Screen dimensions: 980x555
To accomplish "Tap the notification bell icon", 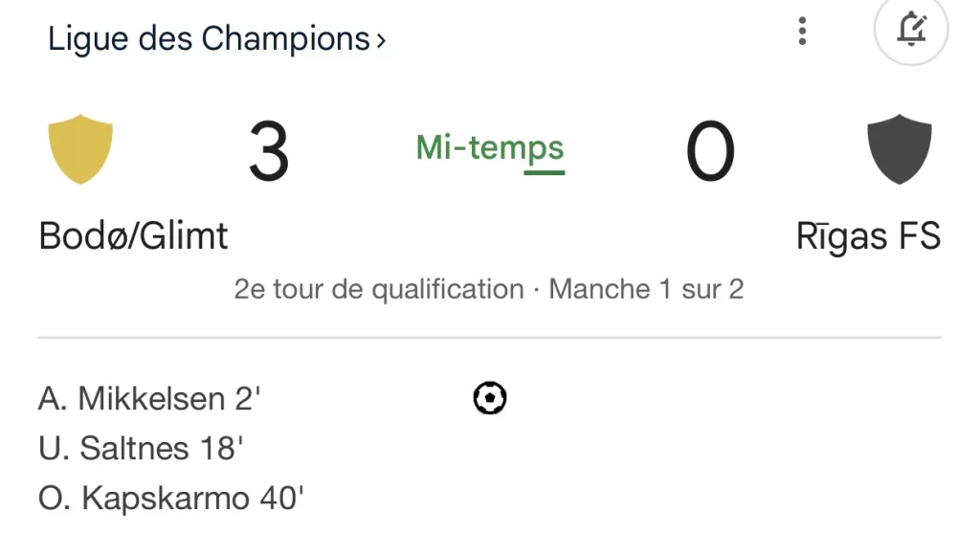I will (911, 28).
